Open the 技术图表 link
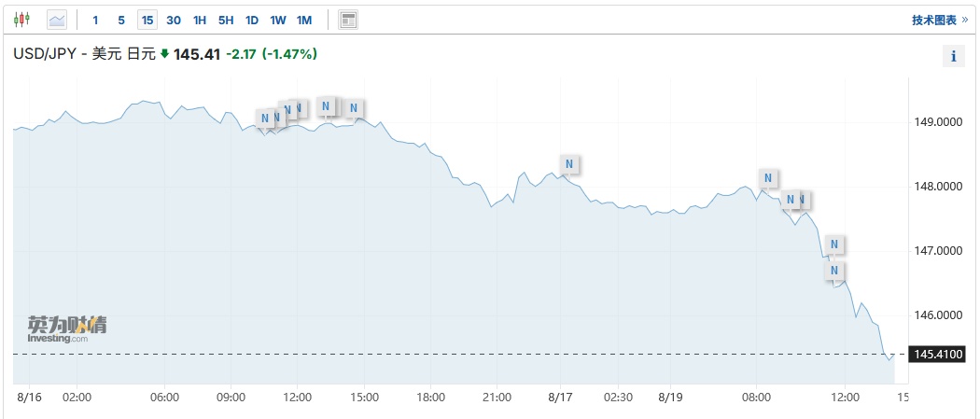This screenshot has height=419, width=980. (x=939, y=20)
